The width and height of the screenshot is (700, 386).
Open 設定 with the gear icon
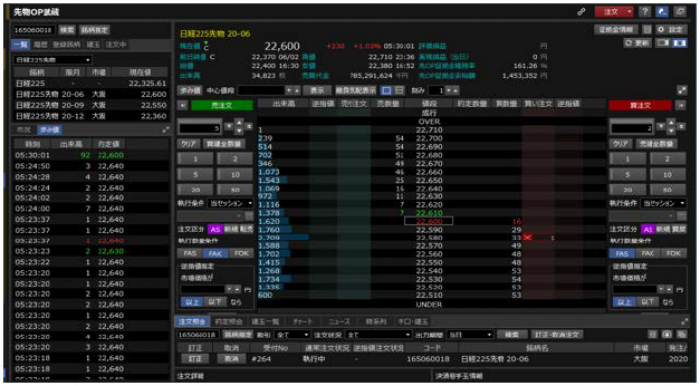click(671, 30)
